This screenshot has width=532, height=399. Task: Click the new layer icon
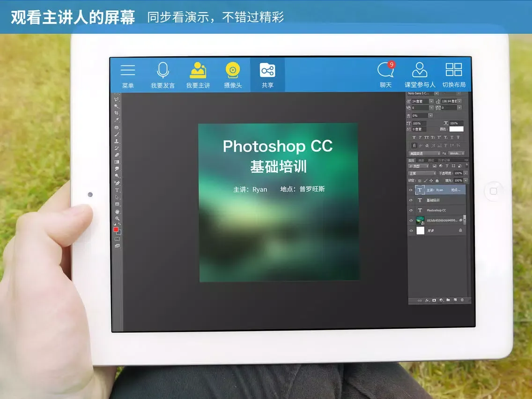tap(455, 300)
